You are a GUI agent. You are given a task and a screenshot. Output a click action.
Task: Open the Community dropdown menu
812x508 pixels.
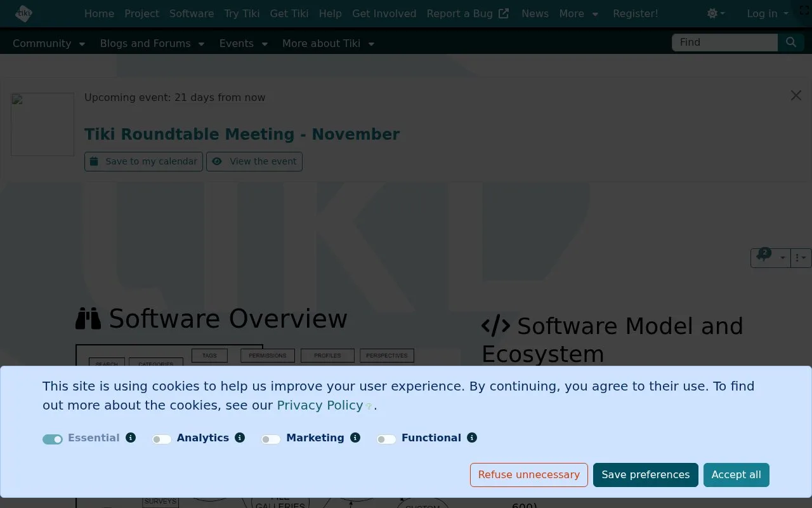coord(49,43)
